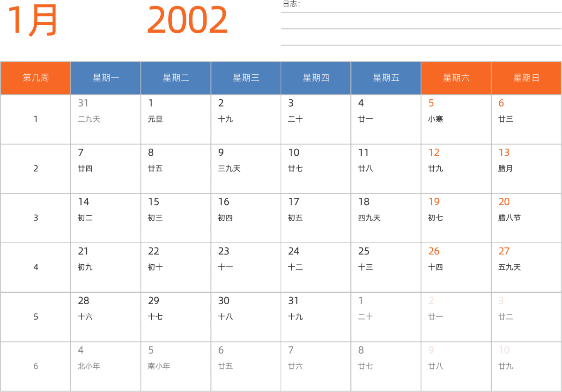Select week number 5 in the 第几周 column
The height and width of the screenshot is (392, 562).
(36, 317)
